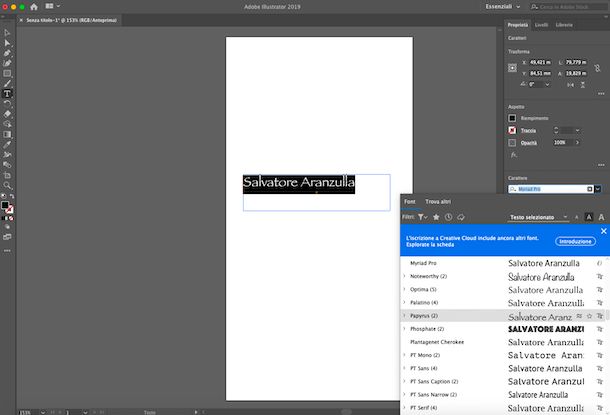Open the Essenziali workspace dropdown
This screenshot has height=415, width=610.
click(502, 7)
